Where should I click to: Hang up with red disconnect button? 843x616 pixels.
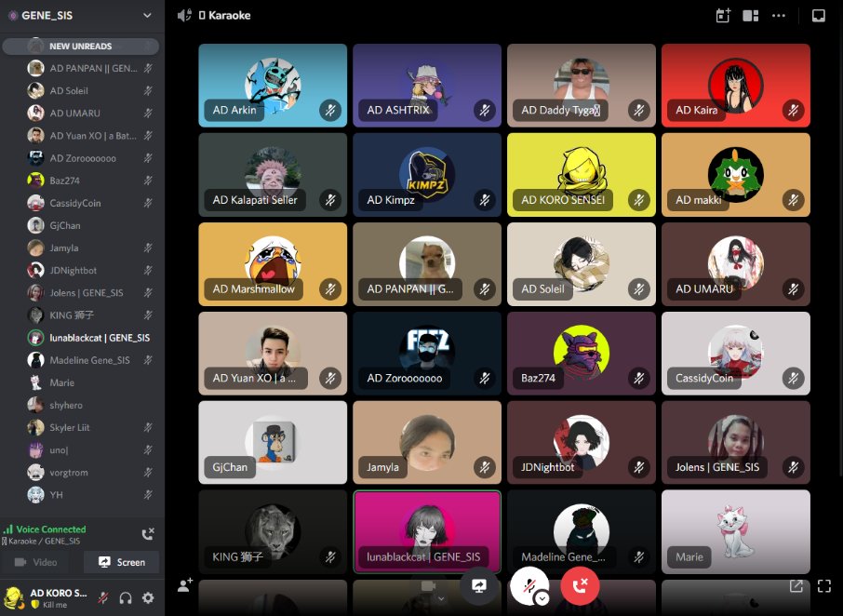coord(580,585)
